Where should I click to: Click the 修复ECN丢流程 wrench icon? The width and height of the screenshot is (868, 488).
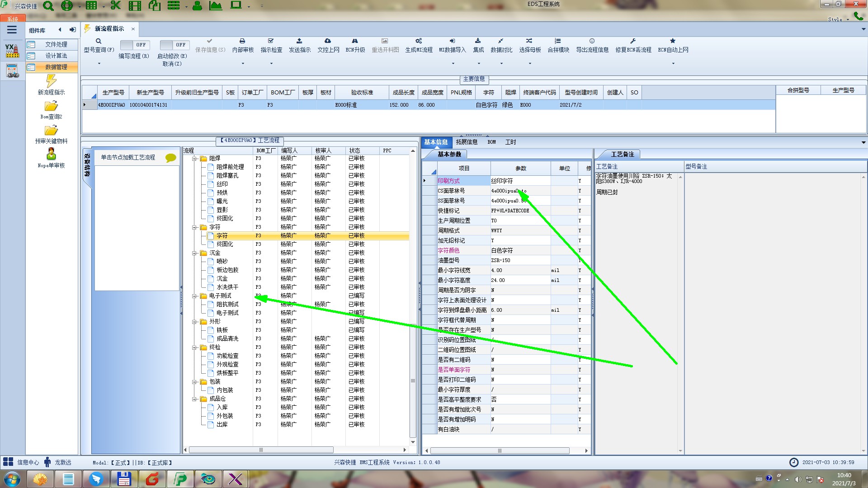pos(633,41)
